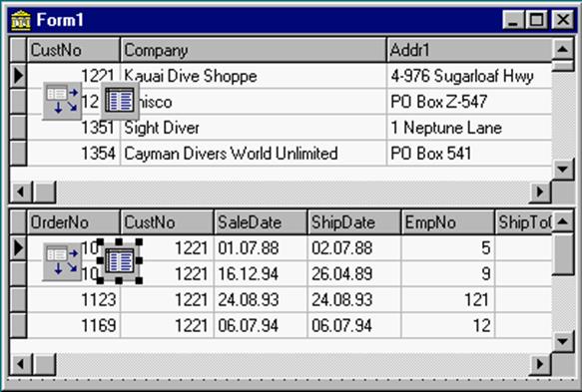Click the orders grid horizontal scroll right arrow
Image resolution: width=582 pixels, height=392 pixels.
tap(540, 364)
